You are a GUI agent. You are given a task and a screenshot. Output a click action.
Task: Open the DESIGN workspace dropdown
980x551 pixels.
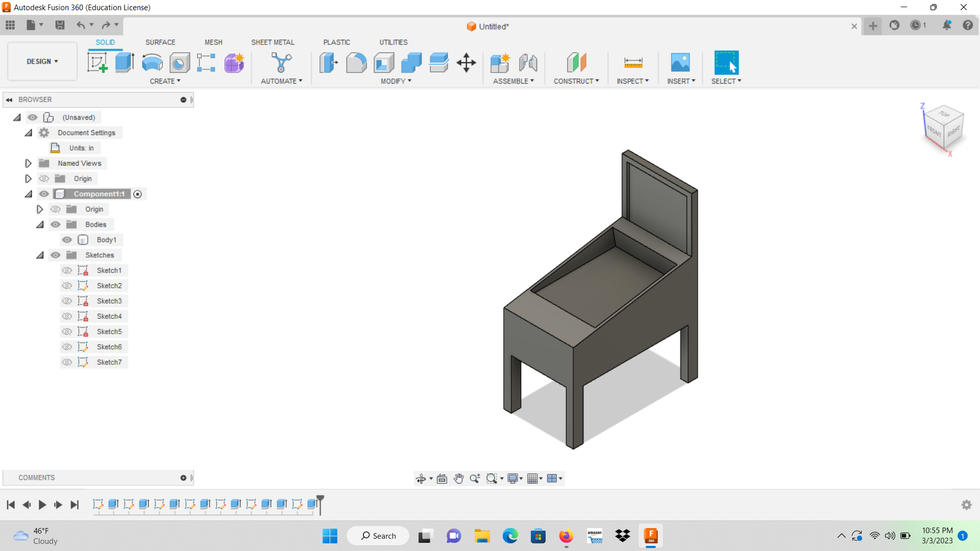pos(42,61)
